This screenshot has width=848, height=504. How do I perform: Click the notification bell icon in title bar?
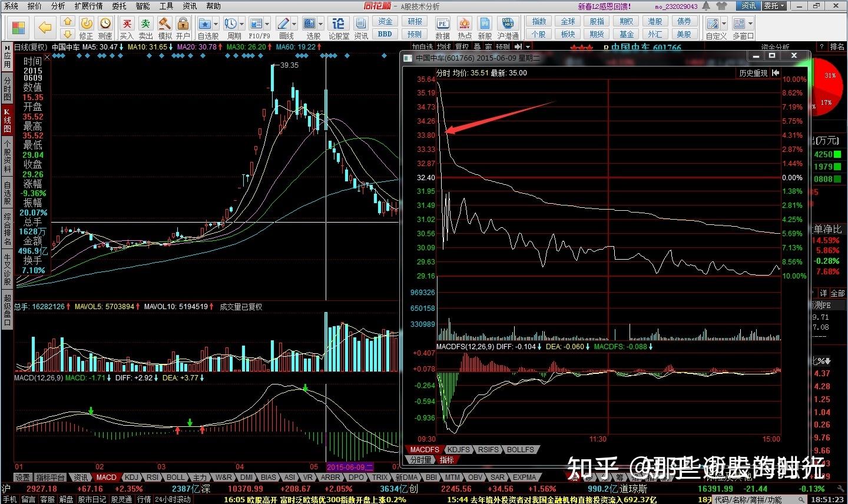pyautogui.click(x=707, y=6)
